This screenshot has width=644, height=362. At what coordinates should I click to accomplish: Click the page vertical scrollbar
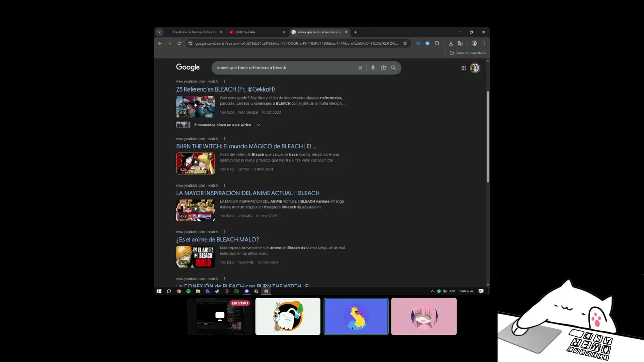click(x=488, y=136)
